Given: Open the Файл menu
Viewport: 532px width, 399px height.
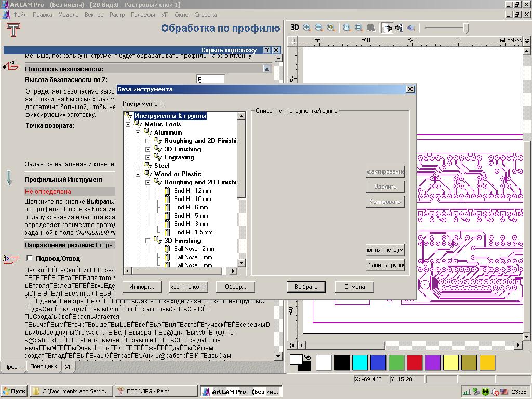Looking at the screenshot, I should pyautogui.click(x=20, y=15).
